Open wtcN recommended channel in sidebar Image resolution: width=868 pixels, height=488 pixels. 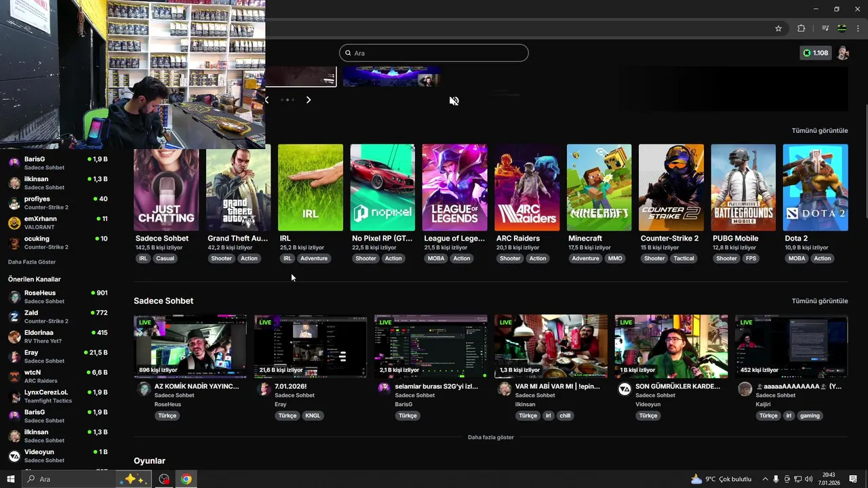[58, 376]
